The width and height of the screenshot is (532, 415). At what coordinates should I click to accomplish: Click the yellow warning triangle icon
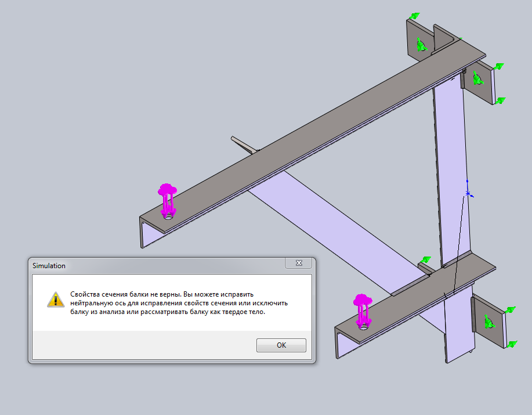56,299
